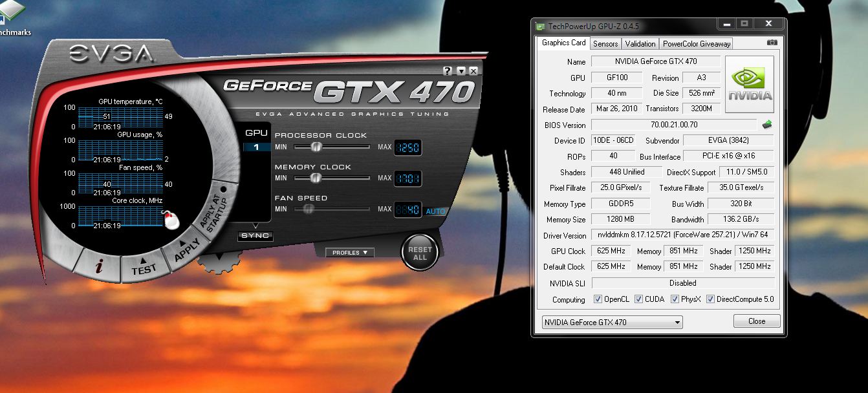Click the Memory Clock value display 1701
868x393 pixels.
[408, 178]
